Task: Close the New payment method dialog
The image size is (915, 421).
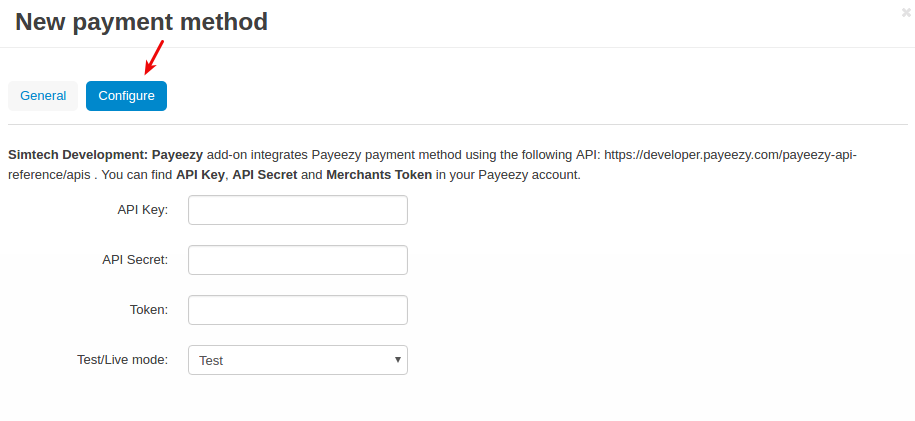Action: point(906,13)
